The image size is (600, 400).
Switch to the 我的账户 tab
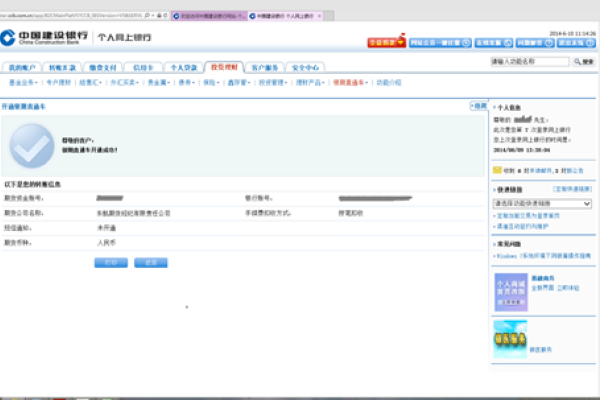coord(22,67)
